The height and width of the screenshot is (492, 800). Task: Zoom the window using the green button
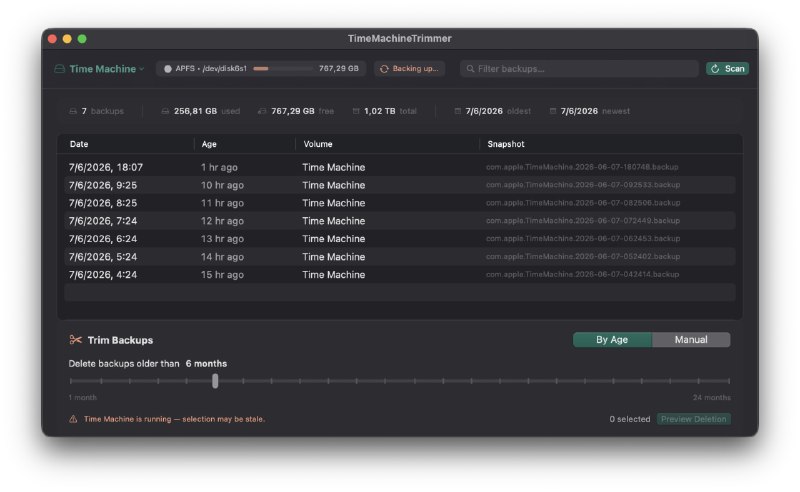(82, 39)
